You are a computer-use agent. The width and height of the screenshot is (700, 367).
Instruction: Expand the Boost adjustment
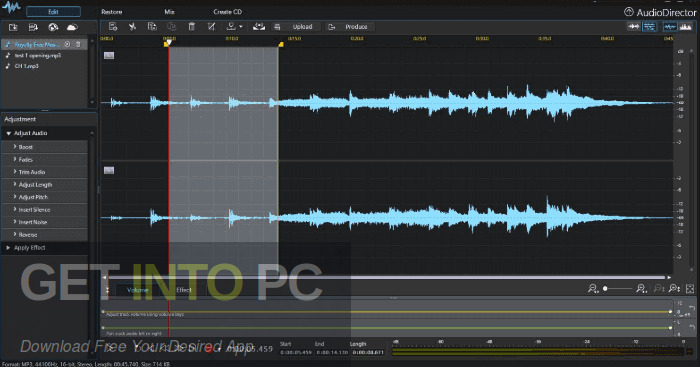(x=44, y=147)
